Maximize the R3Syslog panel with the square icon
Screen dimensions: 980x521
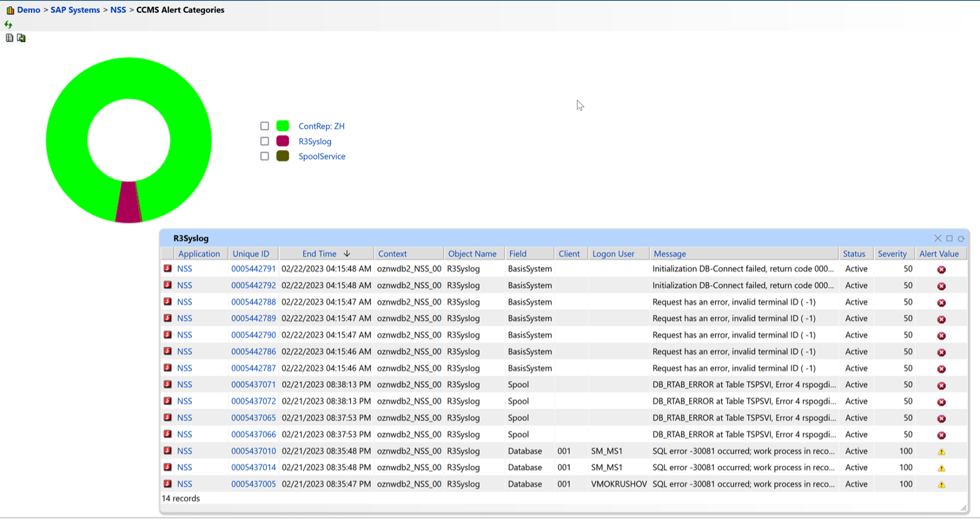[949, 238]
